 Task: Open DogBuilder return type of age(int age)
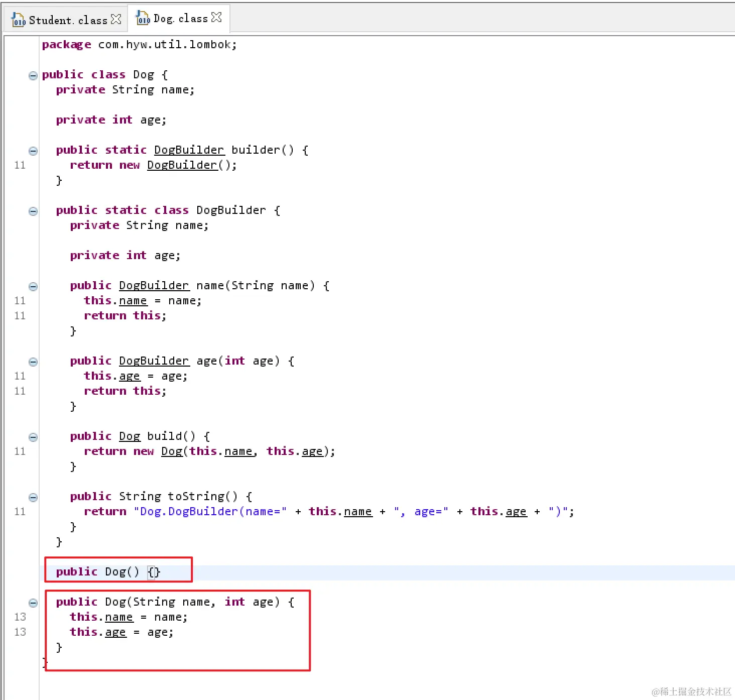[154, 361]
